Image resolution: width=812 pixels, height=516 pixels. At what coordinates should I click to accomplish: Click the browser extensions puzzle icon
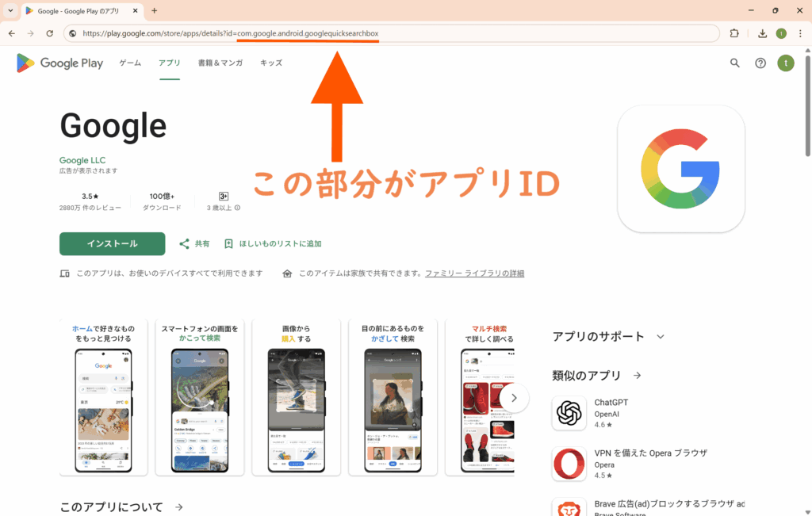[734, 33]
